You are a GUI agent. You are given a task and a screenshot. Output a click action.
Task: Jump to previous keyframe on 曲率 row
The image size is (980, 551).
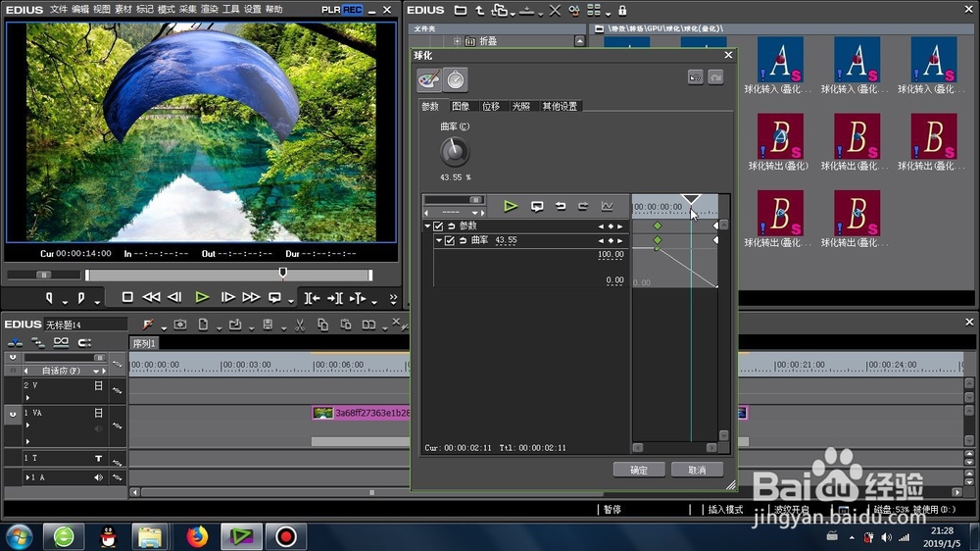click(601, 240)
